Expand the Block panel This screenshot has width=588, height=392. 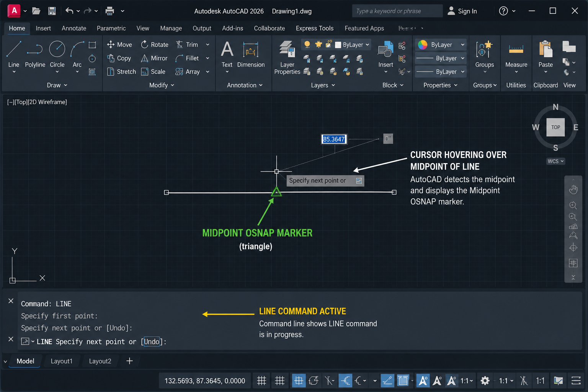(x=393, y=85)
